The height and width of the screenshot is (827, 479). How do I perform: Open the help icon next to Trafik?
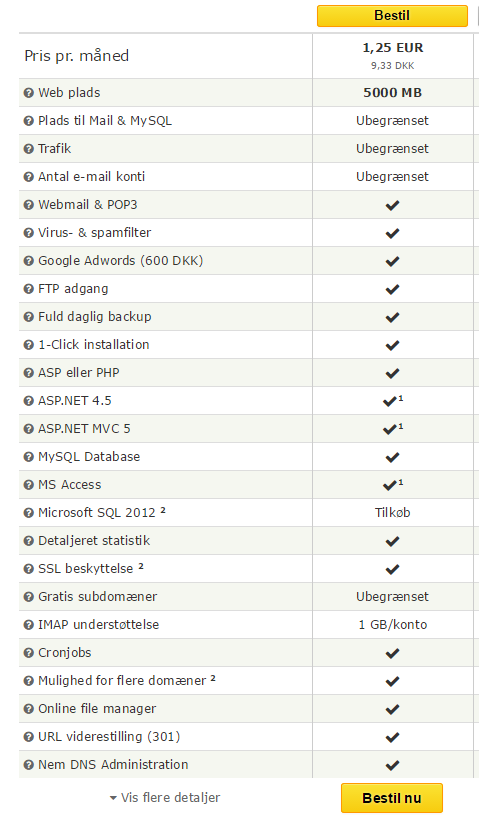point(28,149)
